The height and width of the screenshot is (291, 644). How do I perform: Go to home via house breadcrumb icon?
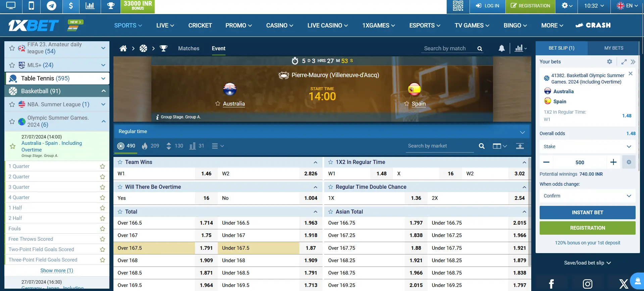[123, 49]
